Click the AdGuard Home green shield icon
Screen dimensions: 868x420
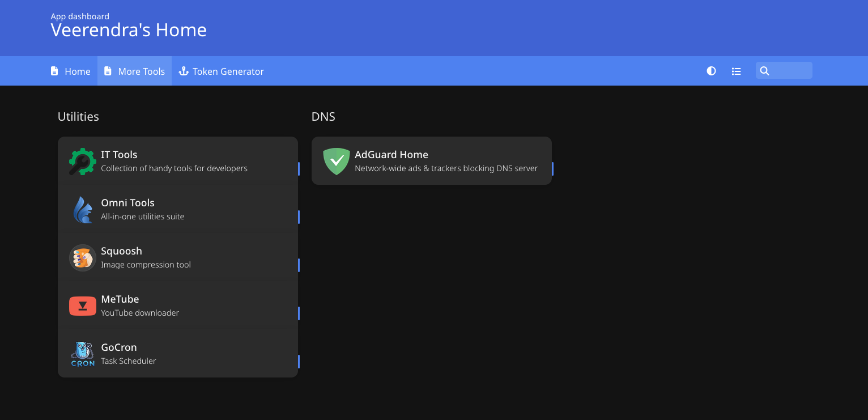(337, 162)
